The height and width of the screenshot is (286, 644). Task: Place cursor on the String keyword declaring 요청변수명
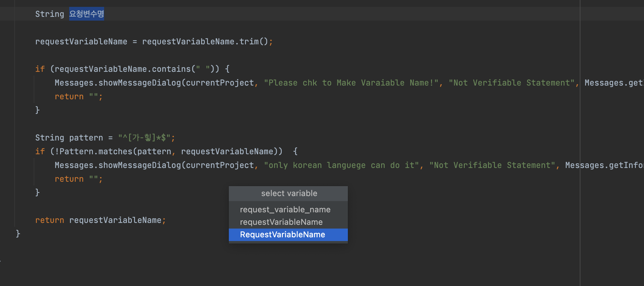click(50, 13)
